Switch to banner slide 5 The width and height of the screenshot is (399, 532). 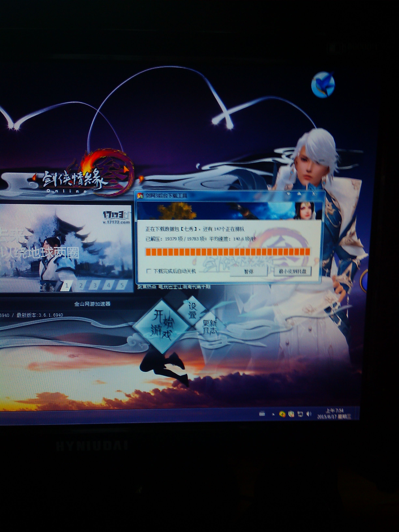[x=122, y=286]
